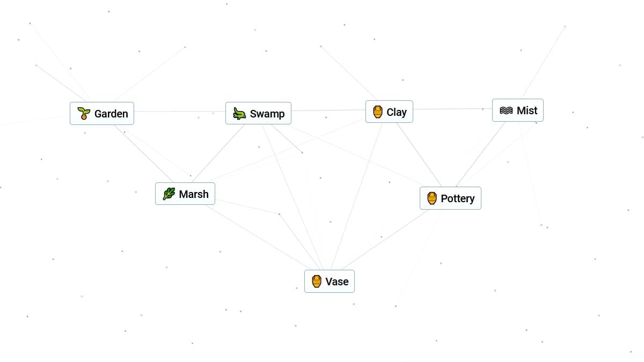Image resolution: width=644 pixels, height=362 pixels.
Task: Click the seedling icon on Garden
Action: coord(84,113)
